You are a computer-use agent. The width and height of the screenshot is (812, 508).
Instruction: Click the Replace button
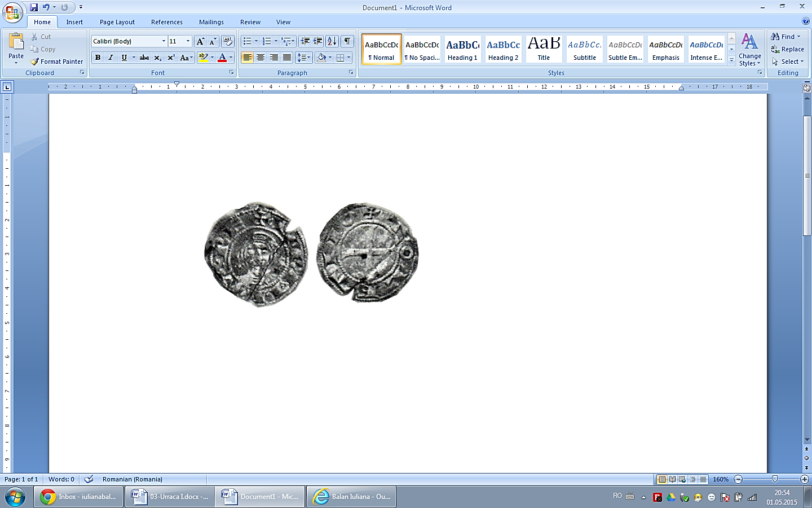click(788, 49)
